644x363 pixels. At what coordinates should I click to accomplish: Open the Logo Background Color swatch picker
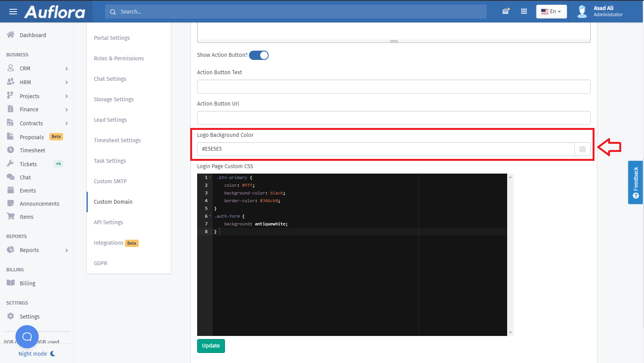pyautogui.click(x=582, y=149)
